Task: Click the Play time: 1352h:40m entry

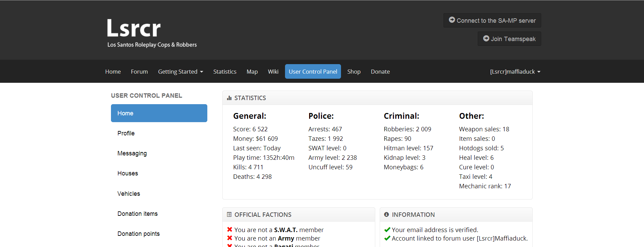Action: click(x=264, y=158)
